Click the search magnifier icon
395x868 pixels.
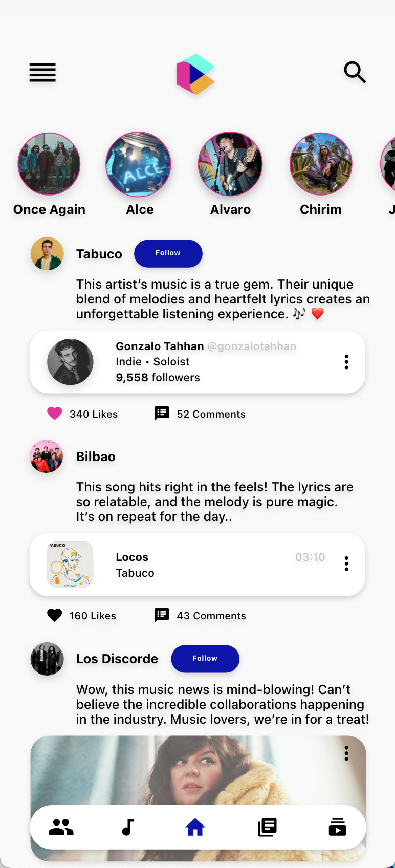tap(355, 72)
